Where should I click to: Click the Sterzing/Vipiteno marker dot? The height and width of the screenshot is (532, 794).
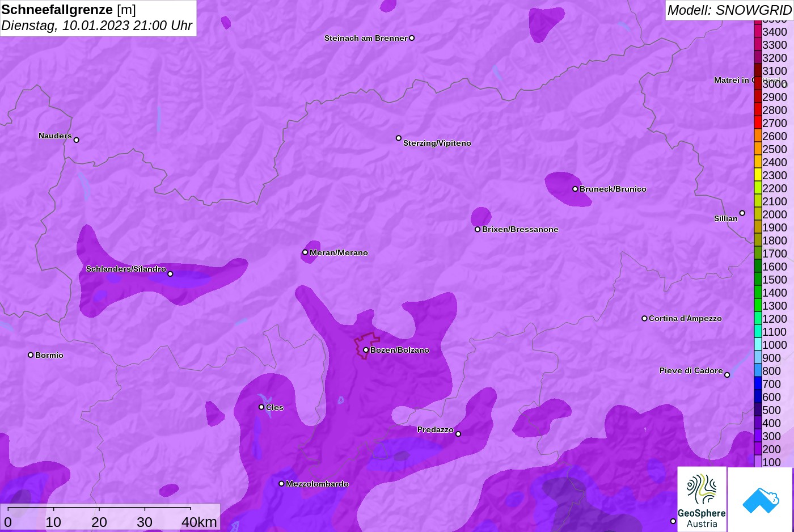coord(399,138)
